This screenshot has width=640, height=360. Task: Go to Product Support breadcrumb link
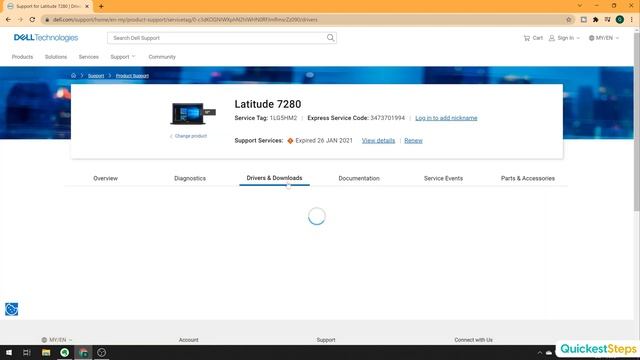click(x=132, y=76)
